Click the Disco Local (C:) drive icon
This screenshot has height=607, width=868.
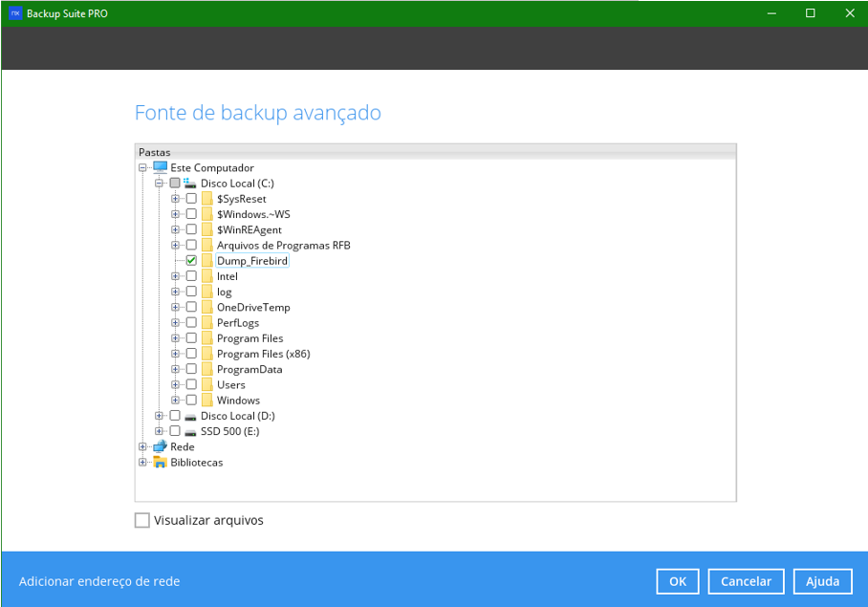click(190, 183)
